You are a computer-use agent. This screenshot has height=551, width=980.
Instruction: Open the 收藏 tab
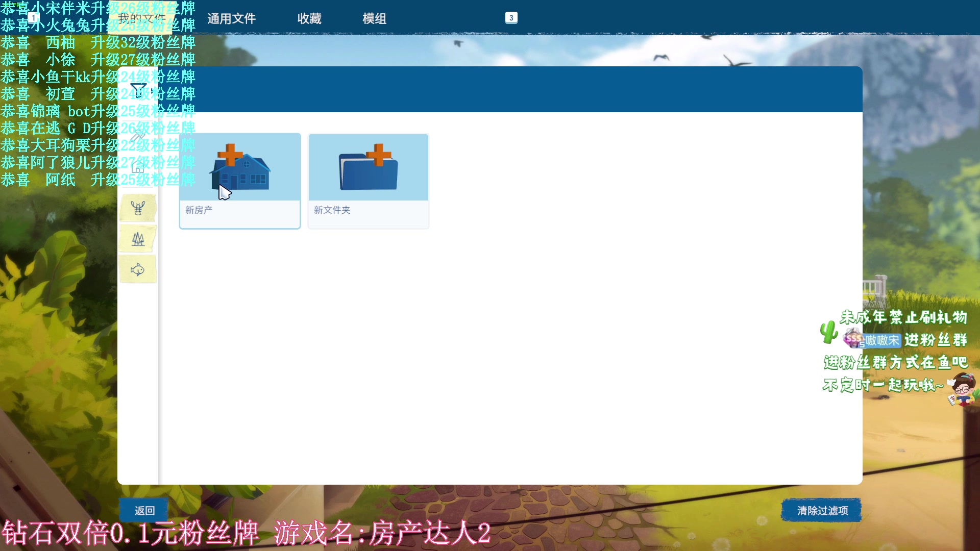[x=309, y=18]
